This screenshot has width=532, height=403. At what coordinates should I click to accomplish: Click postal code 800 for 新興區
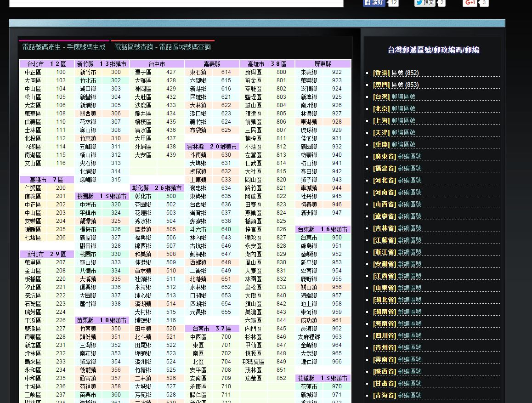click(x=281, y=72)
